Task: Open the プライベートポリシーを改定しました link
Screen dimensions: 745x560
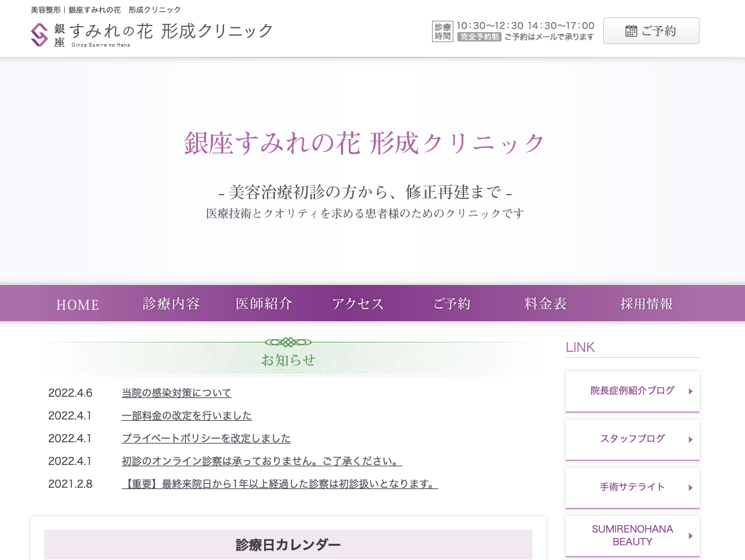Action: tap(206, 438)
